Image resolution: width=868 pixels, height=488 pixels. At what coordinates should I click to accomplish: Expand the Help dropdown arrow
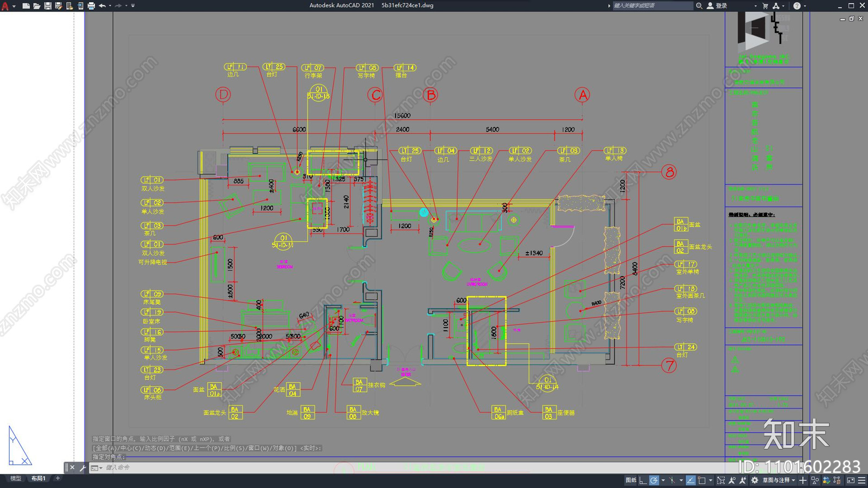click(x=805, y=5)
